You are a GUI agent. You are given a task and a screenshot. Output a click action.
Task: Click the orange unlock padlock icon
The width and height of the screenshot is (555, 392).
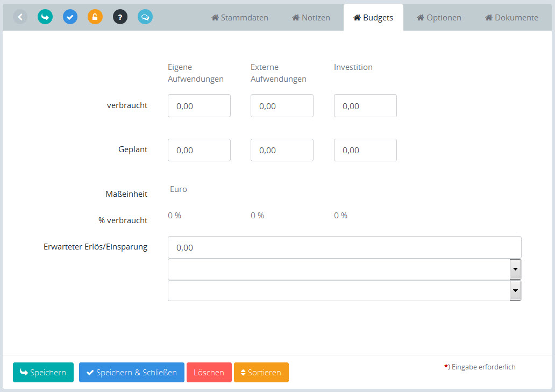click(95, 17)
